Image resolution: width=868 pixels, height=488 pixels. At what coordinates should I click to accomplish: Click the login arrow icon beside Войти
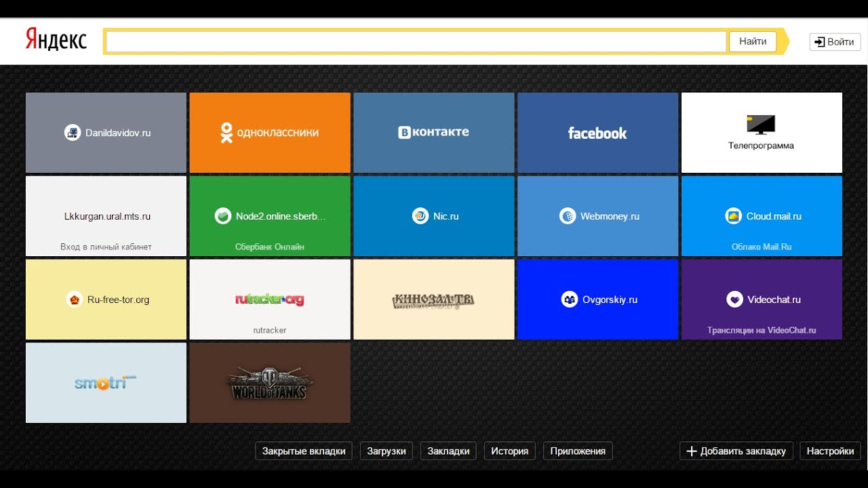pyautogui.click(x=819, y=42)
